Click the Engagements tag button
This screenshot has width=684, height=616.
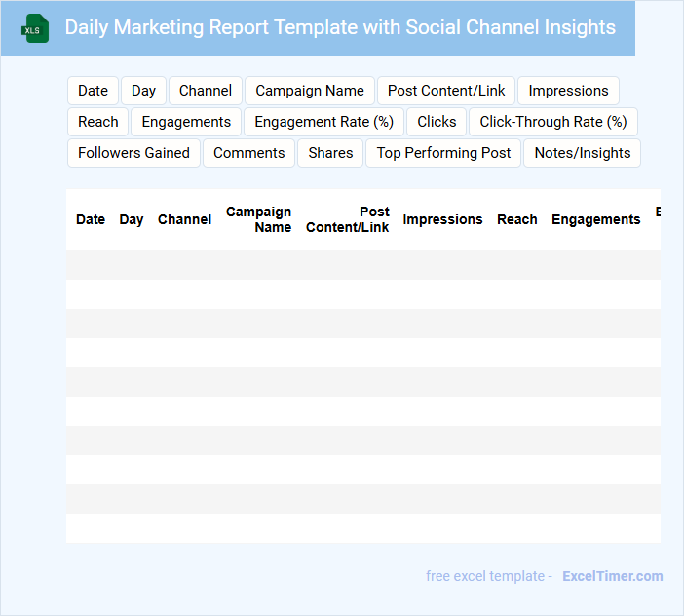click(x=186, y=122)
